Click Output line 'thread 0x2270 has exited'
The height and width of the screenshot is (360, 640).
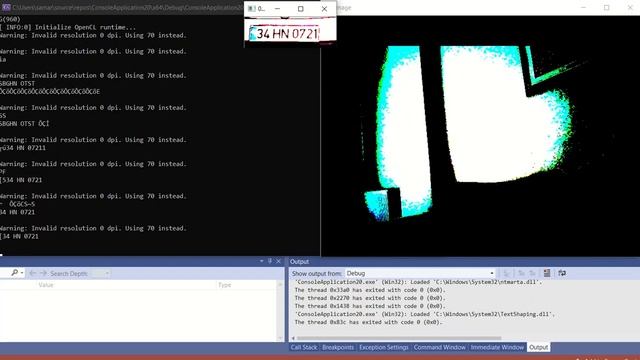tap(370, 298)
